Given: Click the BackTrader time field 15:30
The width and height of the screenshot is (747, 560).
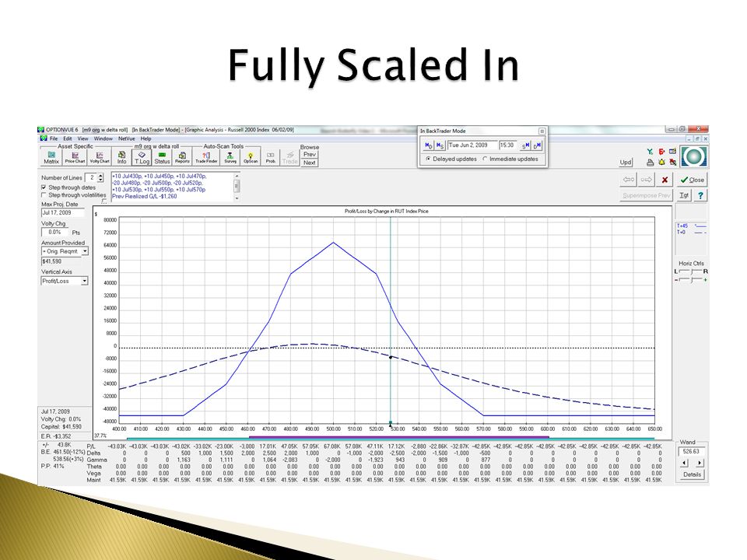Looking at the screenshot, I should (508, 145).
